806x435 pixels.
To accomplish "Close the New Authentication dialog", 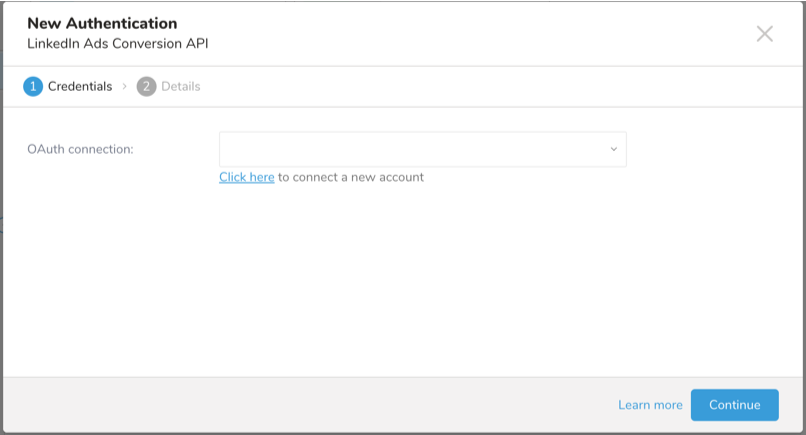I will [765, 34].
